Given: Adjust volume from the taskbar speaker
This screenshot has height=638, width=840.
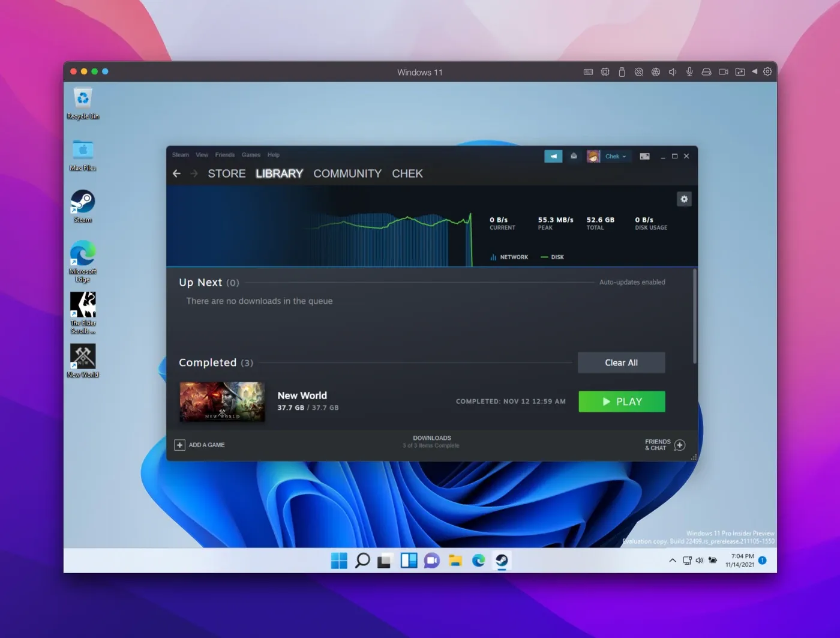Looking at the screenshot, I should pos(700,561).
